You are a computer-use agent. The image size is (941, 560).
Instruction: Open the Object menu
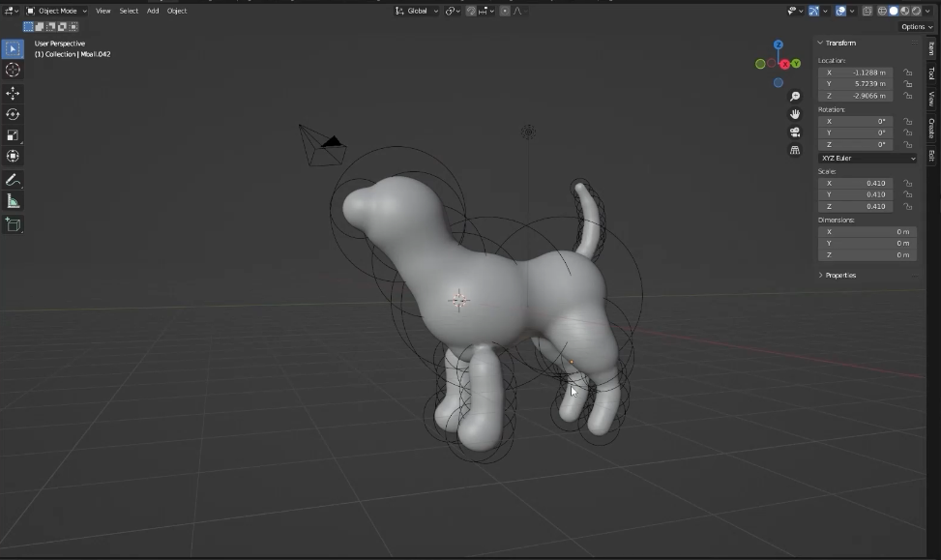(x=177, y=11)
